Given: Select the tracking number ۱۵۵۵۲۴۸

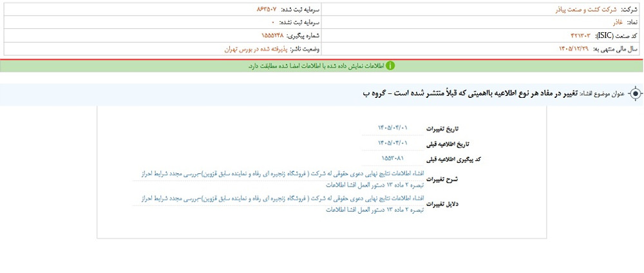Looking at the screenshot, I should tap(272, 35).
